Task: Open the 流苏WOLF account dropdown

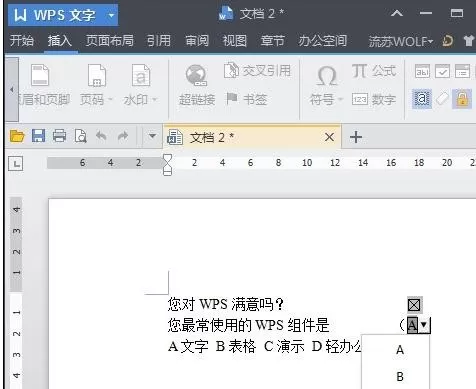Action: (x=400, y=41)
